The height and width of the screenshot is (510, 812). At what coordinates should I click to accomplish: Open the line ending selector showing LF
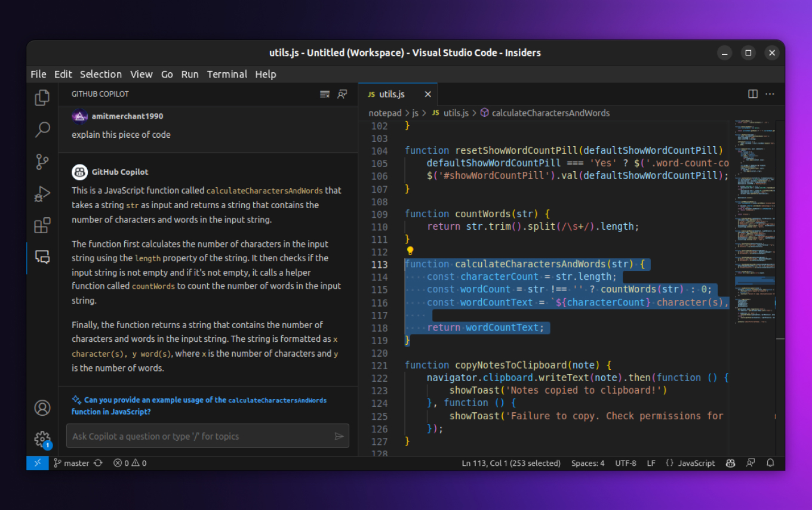pyautogui.click(x=651, y=463)
